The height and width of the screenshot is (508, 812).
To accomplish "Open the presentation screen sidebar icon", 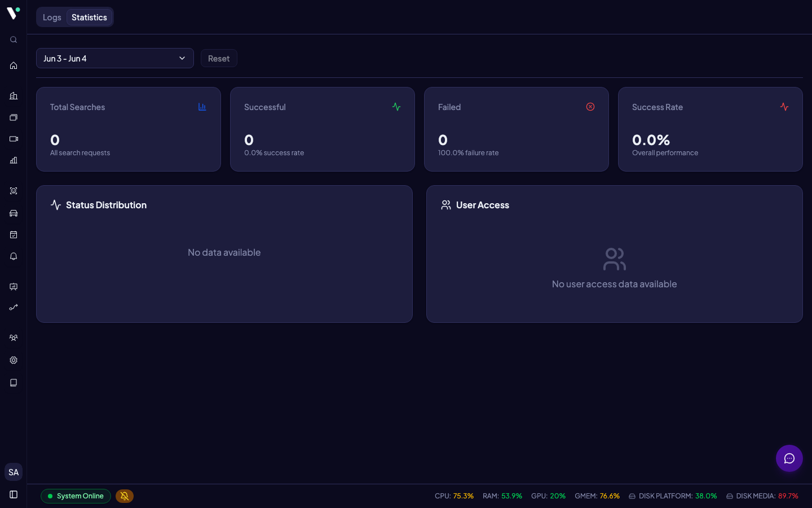I will point(14,287).
